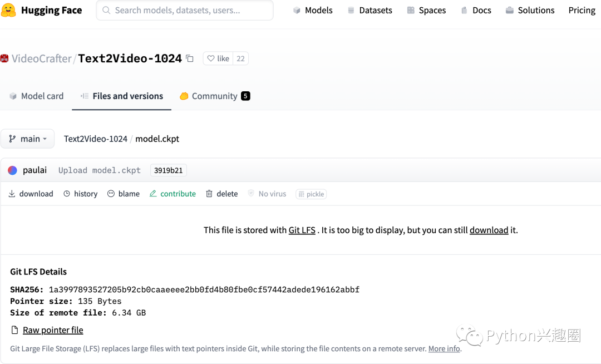Focus the search models input field

tap(185, 11)
